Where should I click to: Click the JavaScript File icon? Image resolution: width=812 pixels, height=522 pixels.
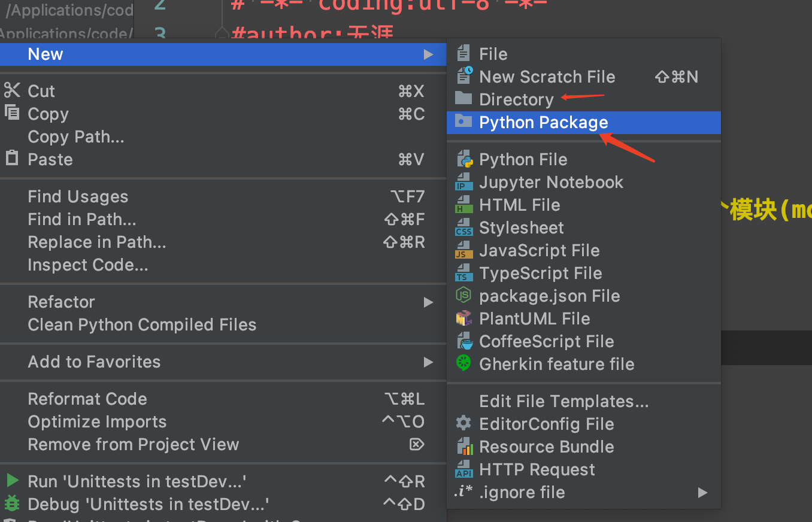coord(464,251)
